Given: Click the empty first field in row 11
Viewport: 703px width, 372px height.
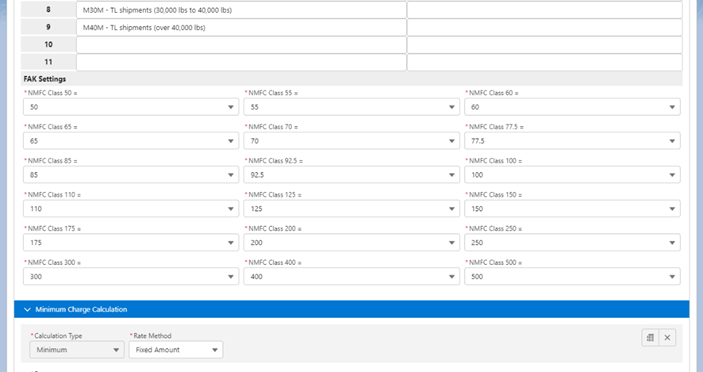Looking at the screenshot, I should (x=241, y=62).
